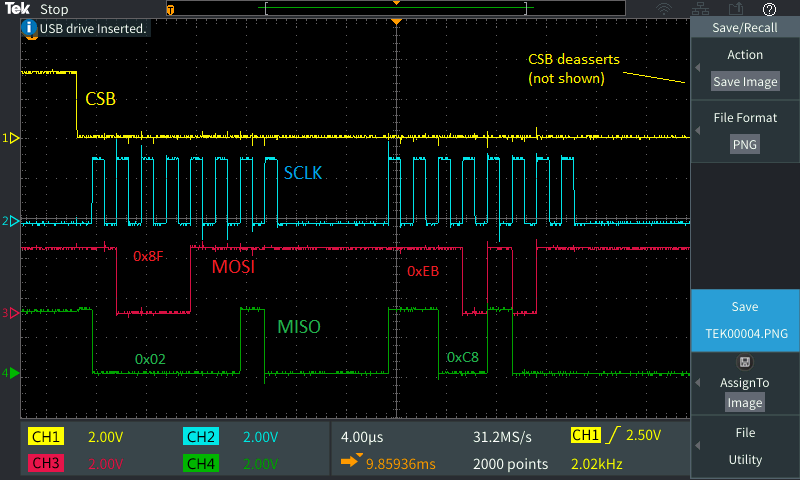This screenshot has height=480, width=800.
Task: Open the File Utility side menu item
Action: (745, 446)
